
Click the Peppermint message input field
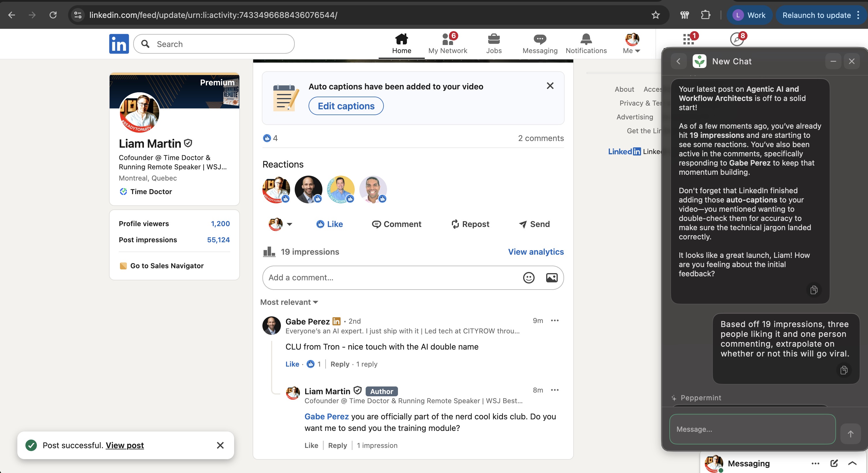[751, 429]
